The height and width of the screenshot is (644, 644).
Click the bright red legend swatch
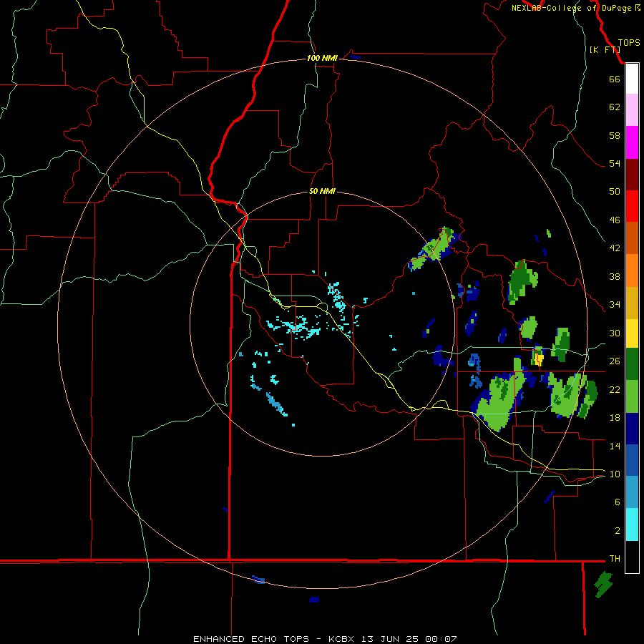[x=632, y=206]
